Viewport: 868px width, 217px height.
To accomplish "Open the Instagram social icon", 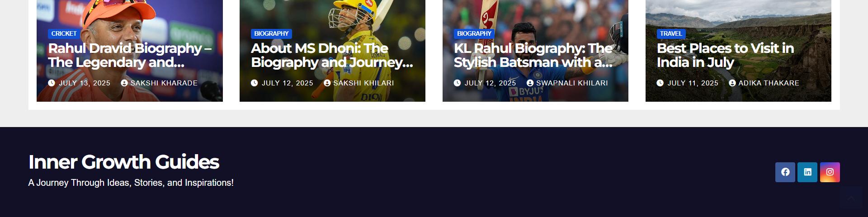I will coord(830,172).
